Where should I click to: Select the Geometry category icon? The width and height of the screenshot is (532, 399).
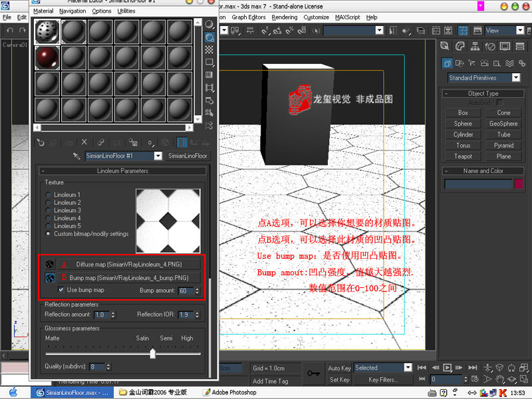coord(447,63)
